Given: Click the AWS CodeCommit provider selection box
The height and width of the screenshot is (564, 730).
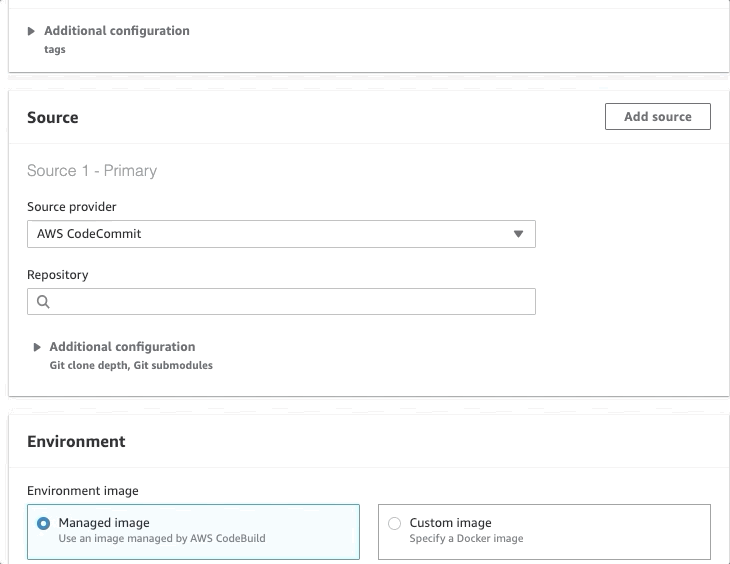Looking at the screenshot, I should pos(281,234).
